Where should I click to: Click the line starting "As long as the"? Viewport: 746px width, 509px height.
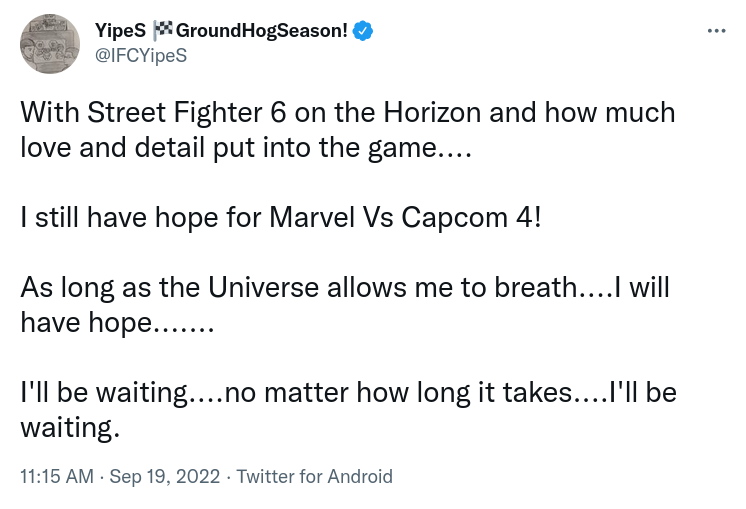[344, 288]
